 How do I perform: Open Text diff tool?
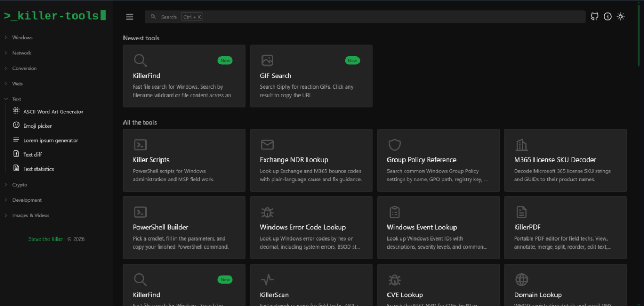tap(32, 155)
